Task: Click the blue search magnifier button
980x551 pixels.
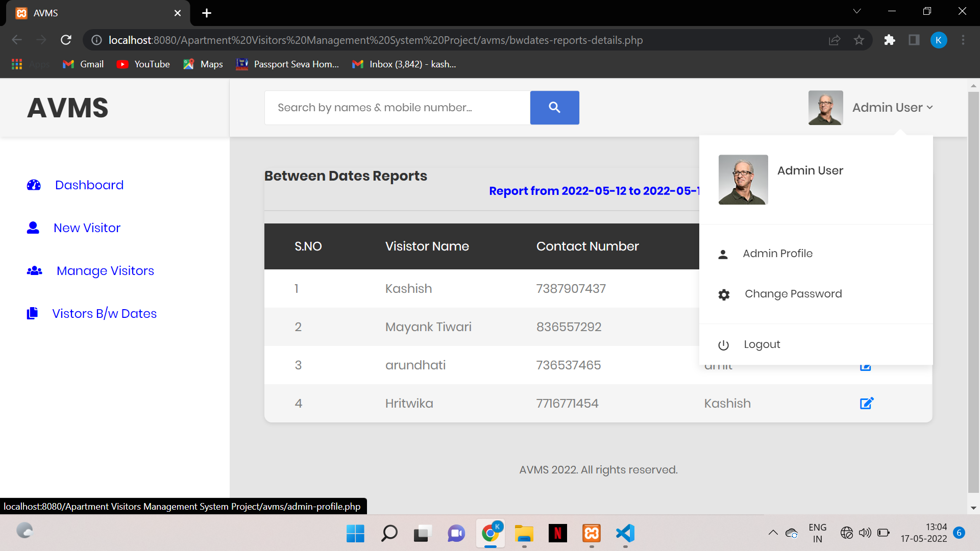Action: [x=554, y=108]
